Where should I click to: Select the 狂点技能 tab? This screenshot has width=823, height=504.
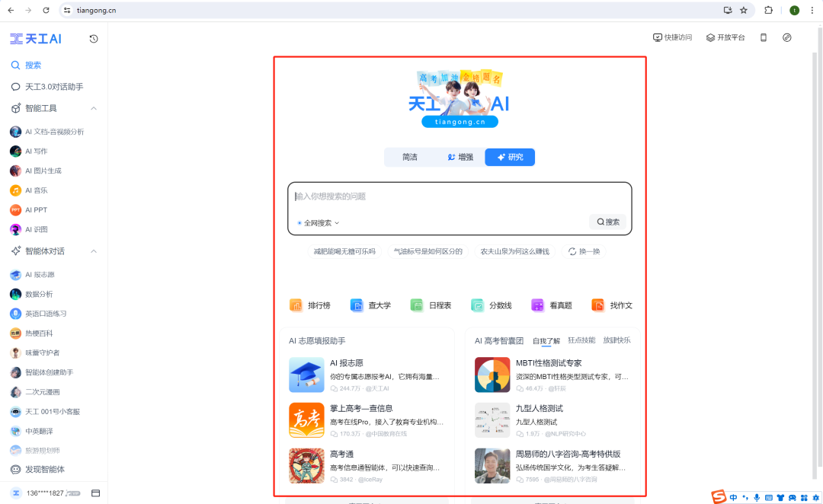pyautogui.click(x=581, y=340)
